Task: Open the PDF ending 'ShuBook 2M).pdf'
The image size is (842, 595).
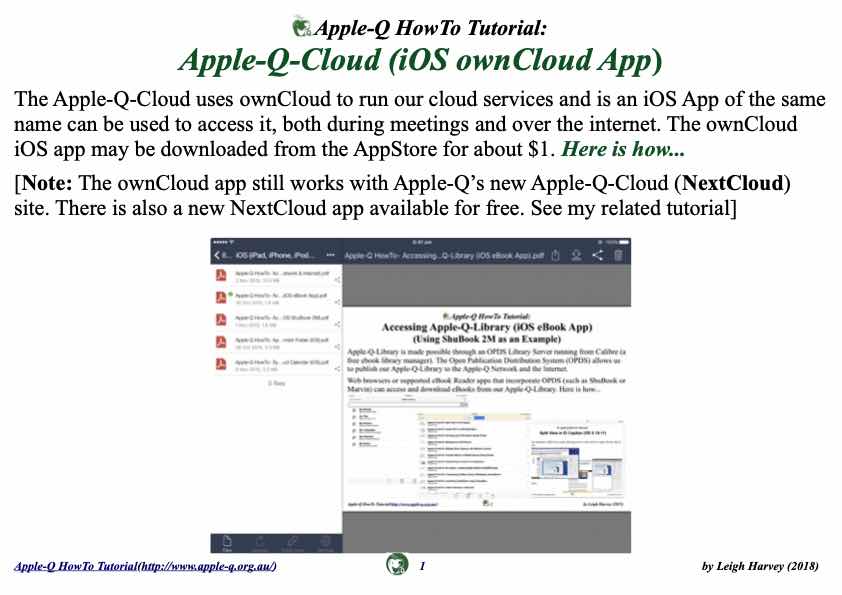Action: [276, 320]
